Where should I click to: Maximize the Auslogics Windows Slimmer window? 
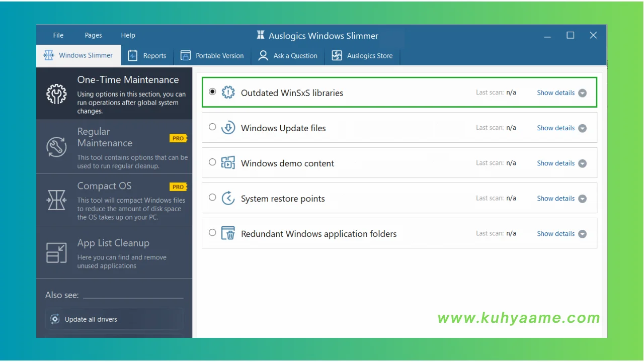pyautogui.click(x=570, y=35)
